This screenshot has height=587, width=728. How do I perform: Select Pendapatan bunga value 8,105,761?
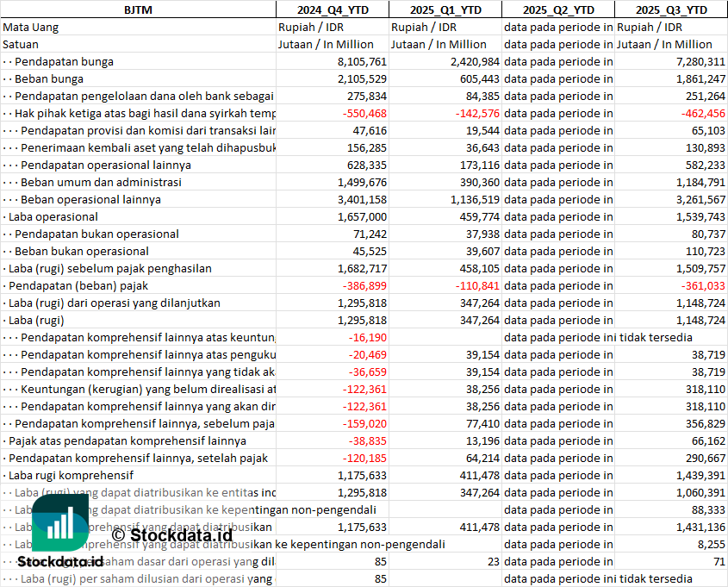[x=362, y=62]
